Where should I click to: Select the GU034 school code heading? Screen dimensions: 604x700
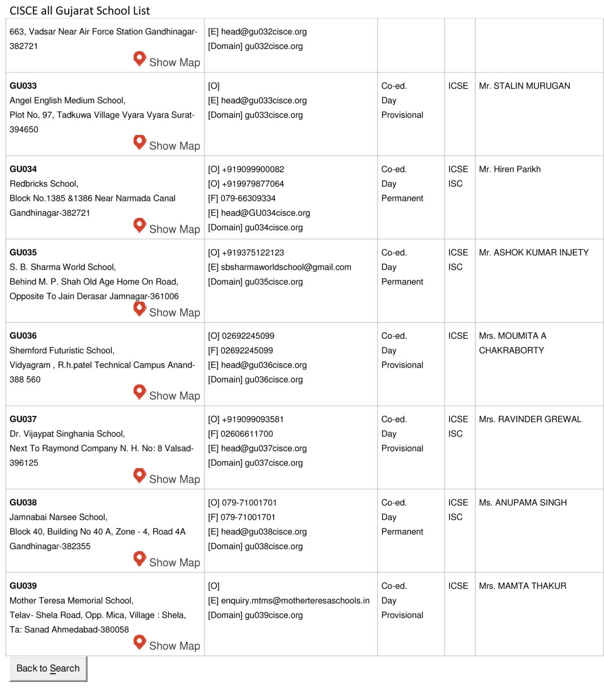point(23,169)
